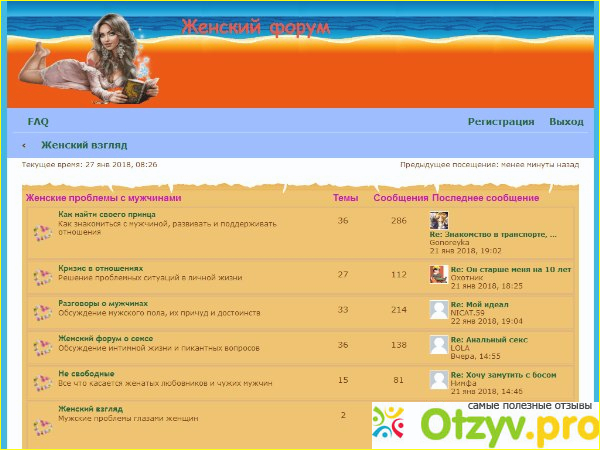
Task: Click back arrow next to Женский взгляд breadcrumb
Action: [x=24, y=145]
